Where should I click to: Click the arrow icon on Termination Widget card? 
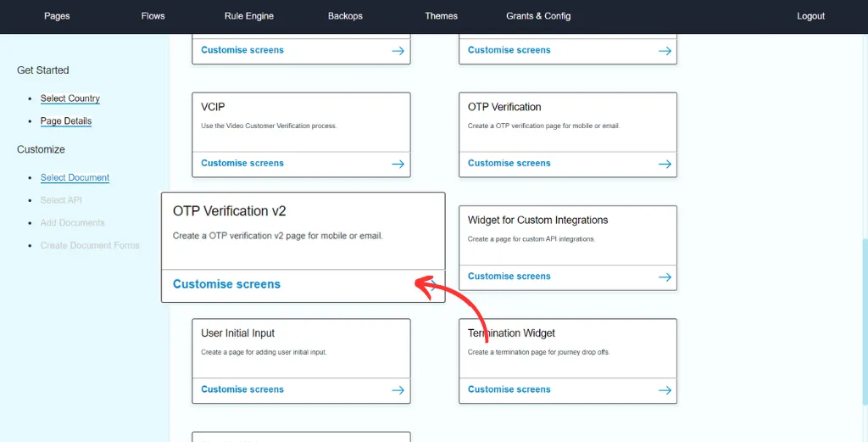click(665, 390)
